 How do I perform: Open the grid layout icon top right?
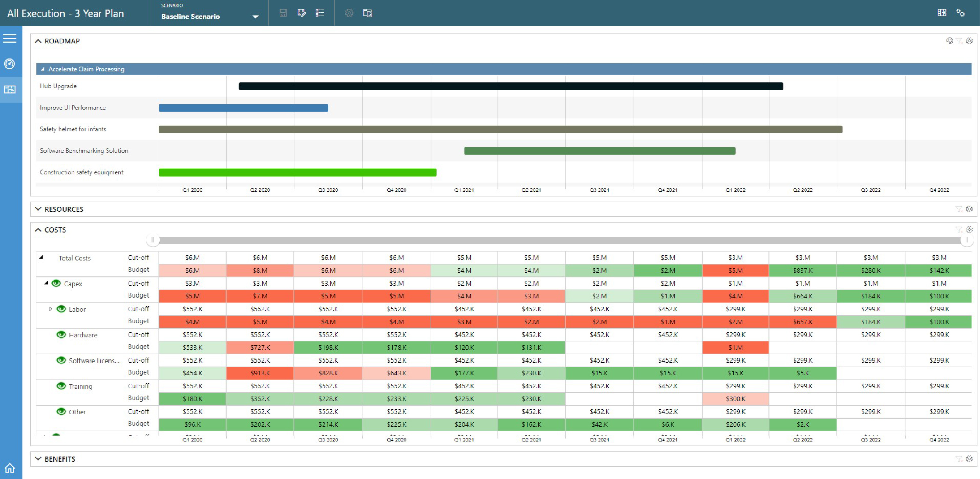(941, 13)
